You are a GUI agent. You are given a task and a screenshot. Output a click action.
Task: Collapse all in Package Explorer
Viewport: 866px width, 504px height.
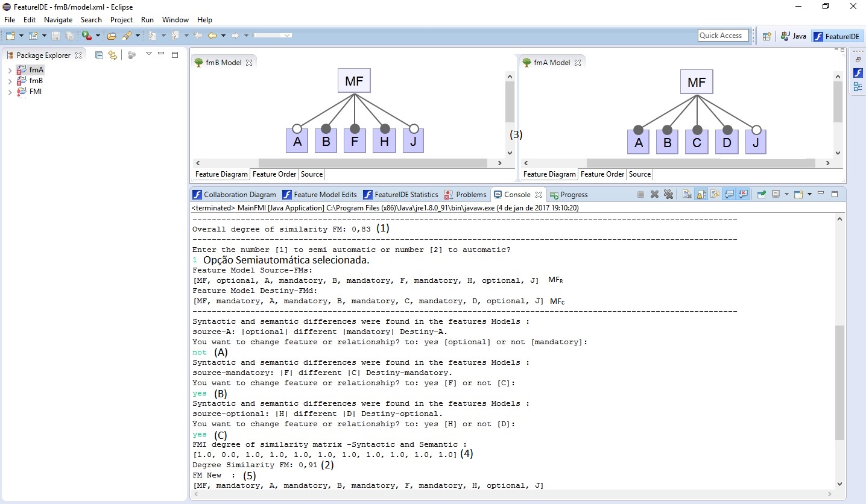click(99, 55)
